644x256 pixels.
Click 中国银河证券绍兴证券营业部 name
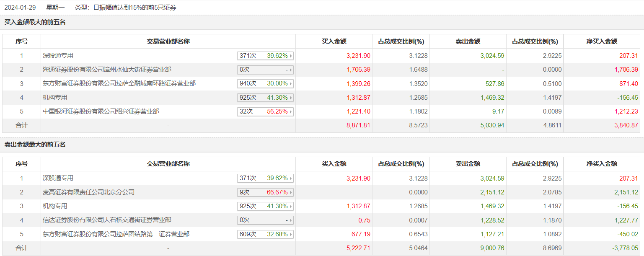click(101, 111)
